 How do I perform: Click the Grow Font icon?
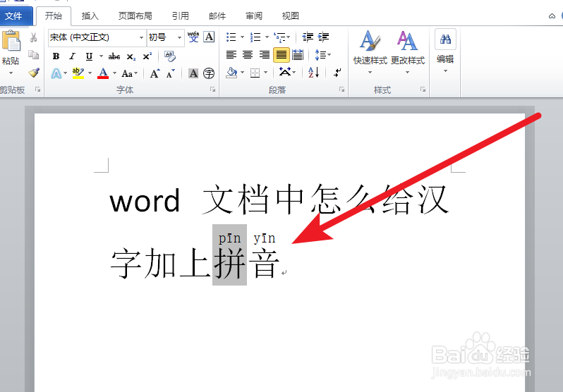(155, 73)
